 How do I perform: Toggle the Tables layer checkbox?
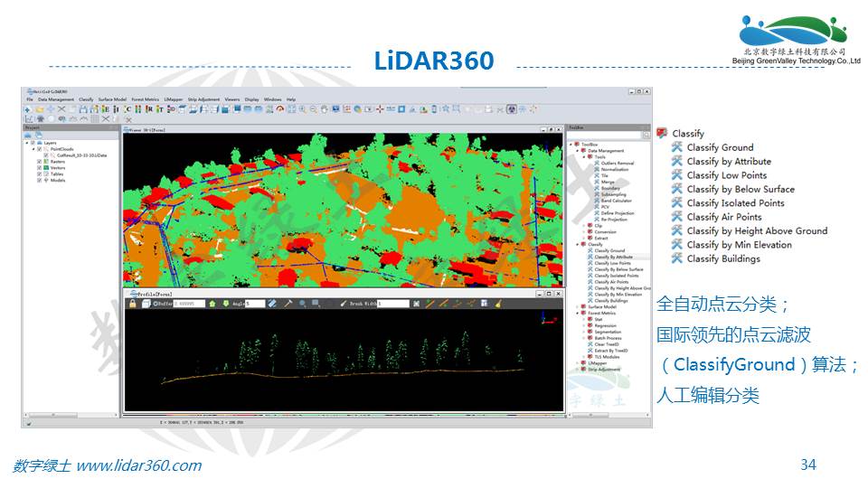click(39, 174)
